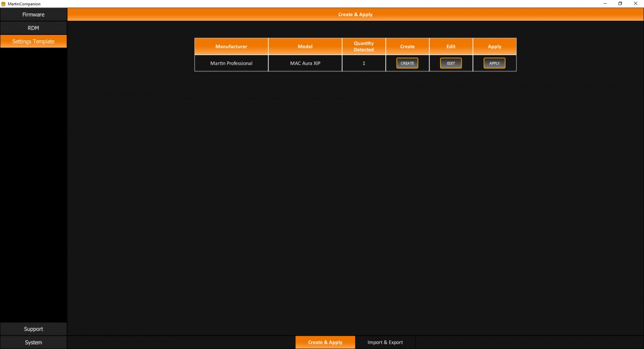Minimize the MartinCompanion window
The height and width of the screenshot is (349, 644).
[x=605, y=3]
